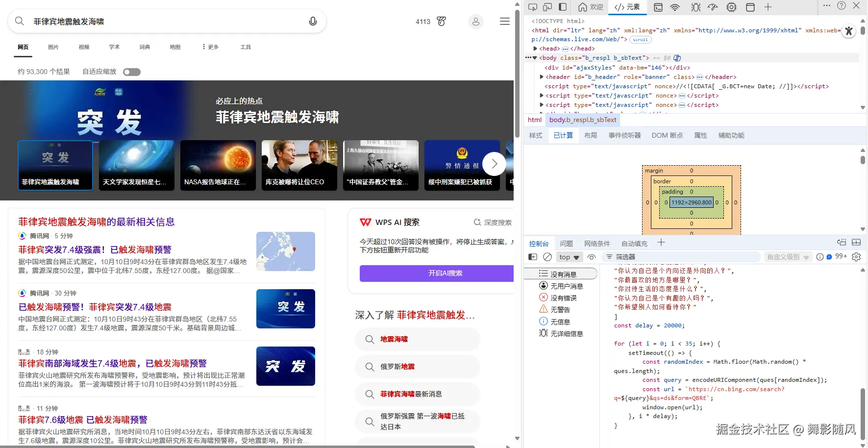Switch to the Videos search tab
The image size is (868, 448).
(84, 47)
